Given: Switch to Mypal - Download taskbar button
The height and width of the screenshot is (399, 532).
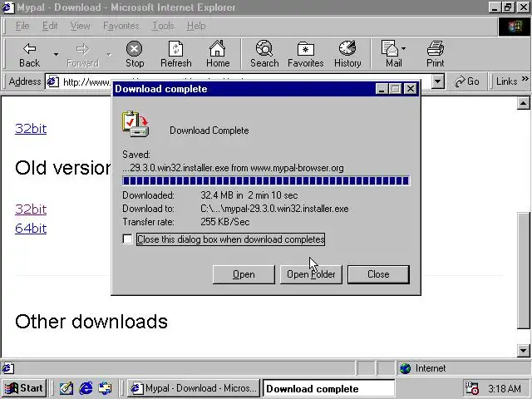Looking at the screenshot, I should click(194, 388).
